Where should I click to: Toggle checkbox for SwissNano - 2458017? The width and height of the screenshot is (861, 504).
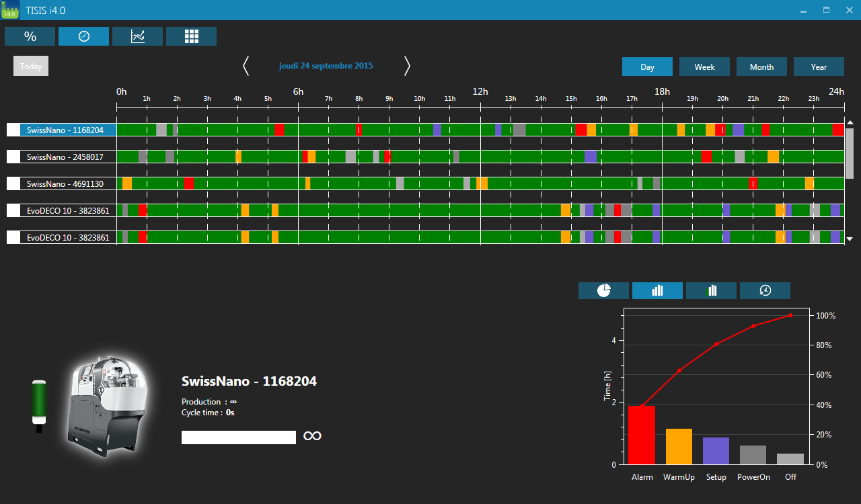(13, 157)
